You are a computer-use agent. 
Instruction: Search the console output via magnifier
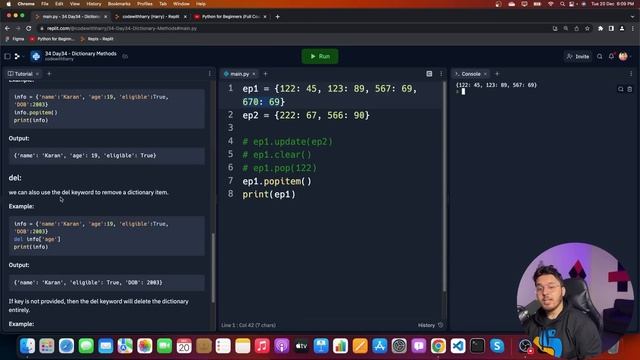[620, 89]
